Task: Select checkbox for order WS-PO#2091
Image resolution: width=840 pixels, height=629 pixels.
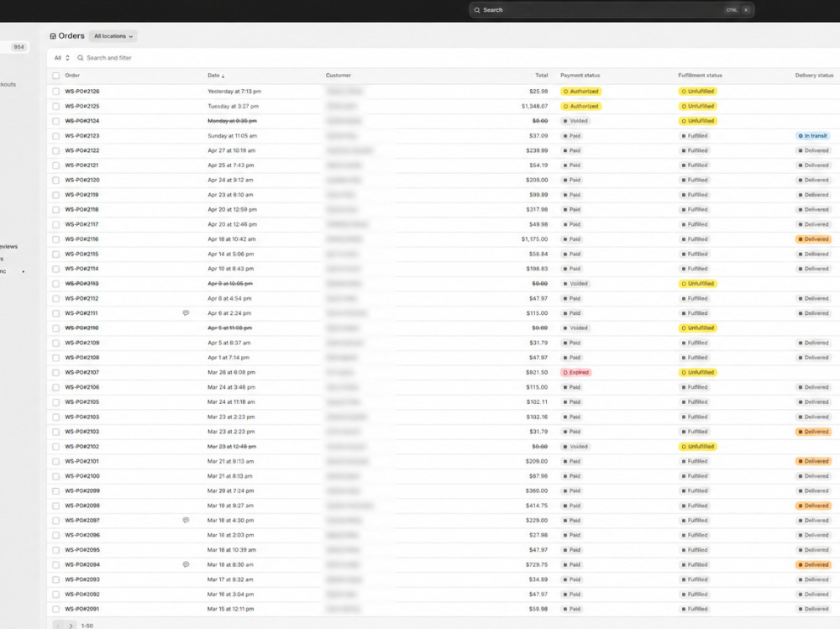Action: pyautogui.click(x=55, y=609)
